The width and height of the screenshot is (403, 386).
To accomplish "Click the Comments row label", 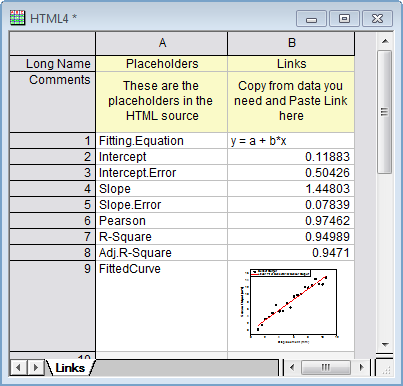I will tap(53, 102).
